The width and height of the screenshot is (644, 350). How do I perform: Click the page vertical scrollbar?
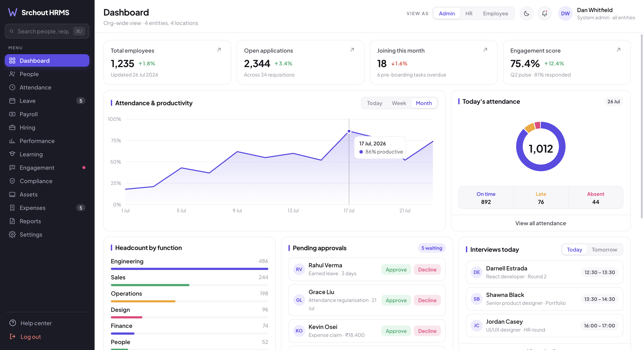(x=642, y=127)
